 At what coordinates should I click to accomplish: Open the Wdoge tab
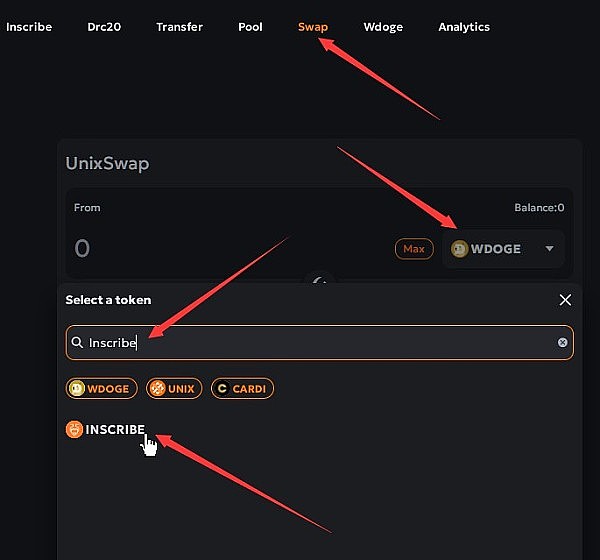pos(383,27)
